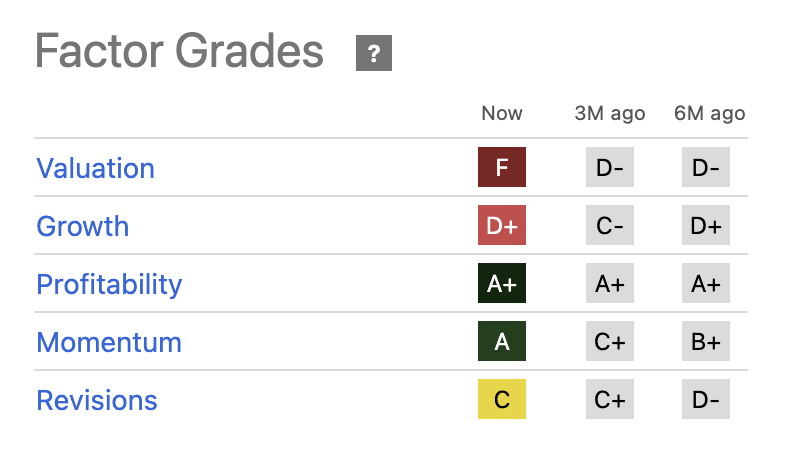The height and width of the screenshot is (458, 788).
Task: Click the 6M ago column header
Action: pos(710,114)
